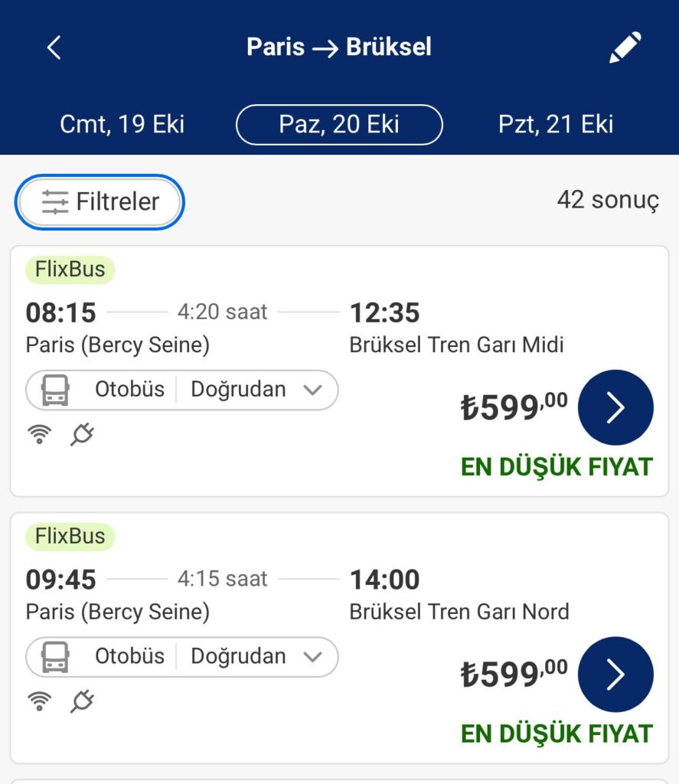Select the 08:15 trip arrow button
The height and width of the screenshot is (784, 679).
click(615, 408)
